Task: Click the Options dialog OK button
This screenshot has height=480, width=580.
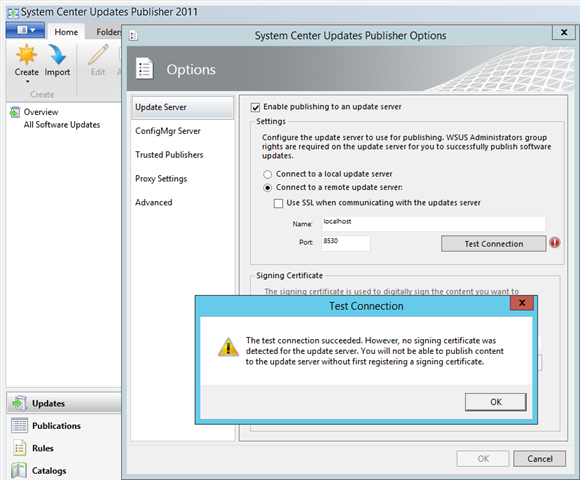Action: (x=483, y=459)
